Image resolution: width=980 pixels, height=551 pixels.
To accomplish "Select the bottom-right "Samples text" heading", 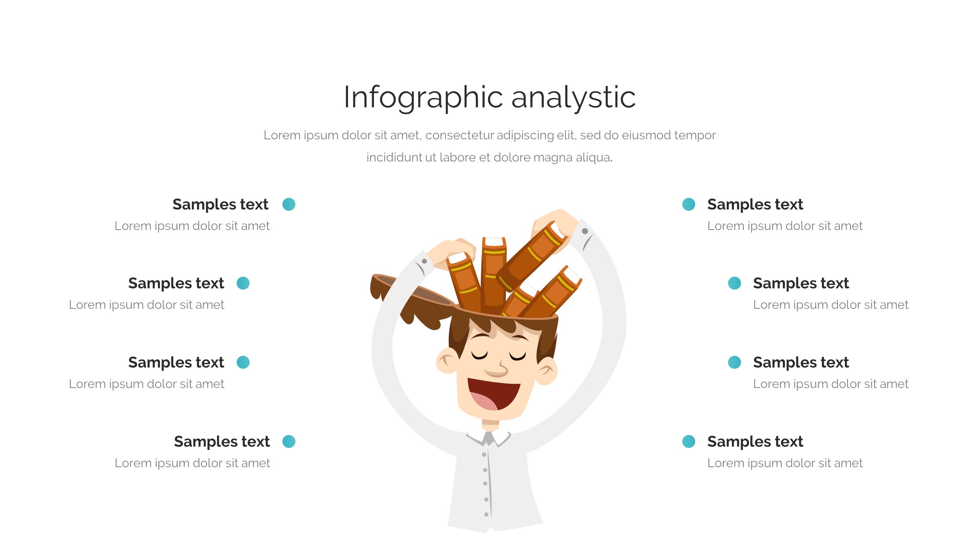I will (755, 442).
